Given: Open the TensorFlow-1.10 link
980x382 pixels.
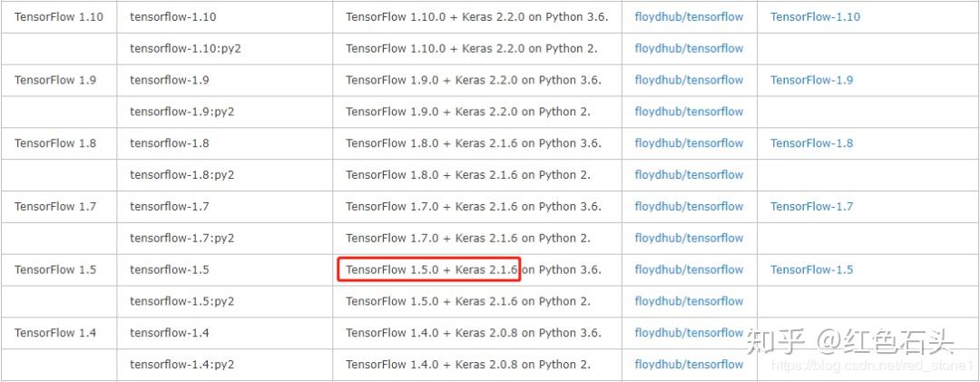Looking at the screenshot, I should [815, 17].
